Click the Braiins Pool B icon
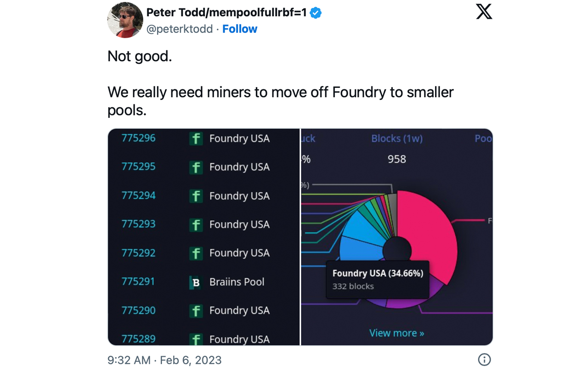Image resolution: width=588 pixels, height=368 pixels. point(196,282)
